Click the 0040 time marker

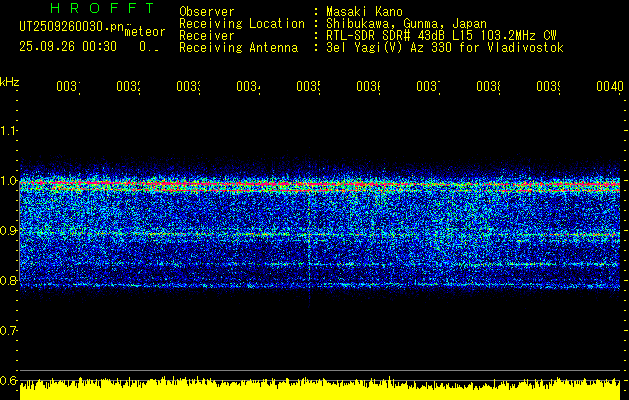[610, 86]
